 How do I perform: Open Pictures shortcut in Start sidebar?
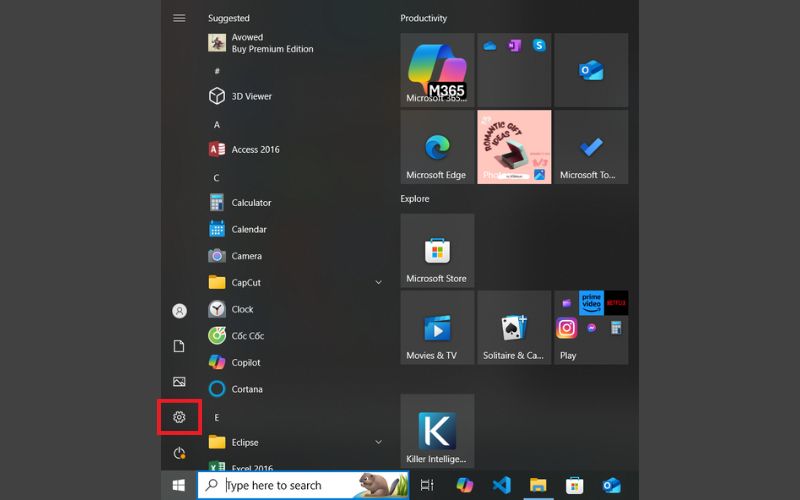(x=179, y=382)
